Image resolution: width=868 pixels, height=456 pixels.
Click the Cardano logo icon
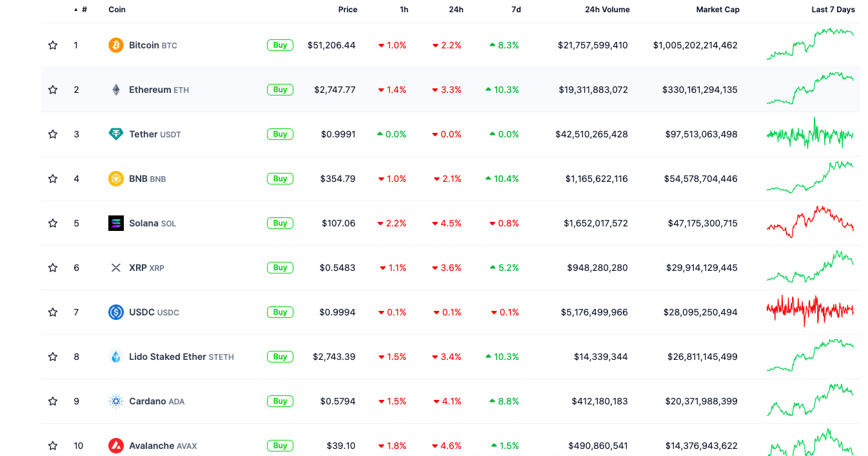116,401
